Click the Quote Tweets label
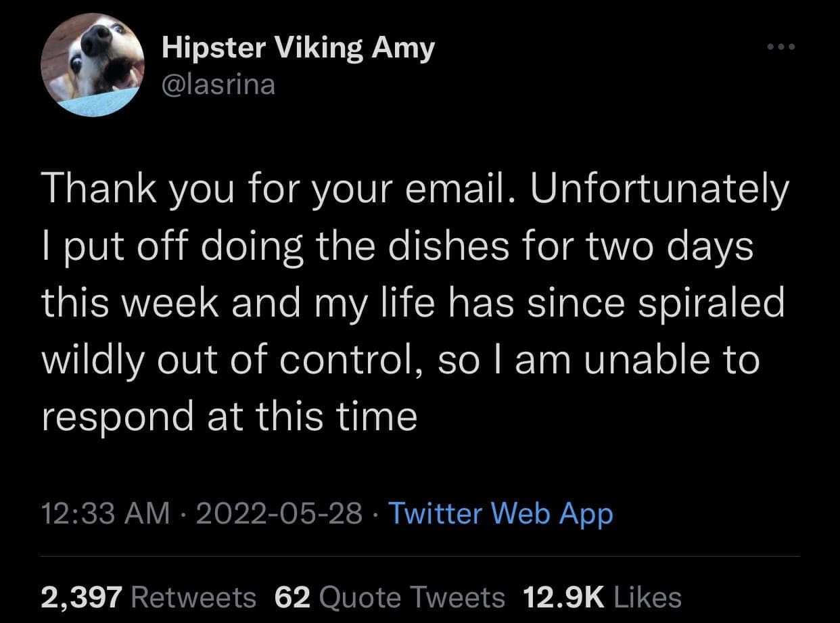 pyautogui.click(x=411, y=597)
